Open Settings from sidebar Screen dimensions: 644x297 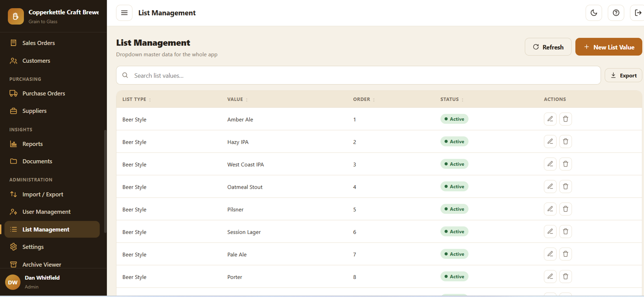(52, 247)
